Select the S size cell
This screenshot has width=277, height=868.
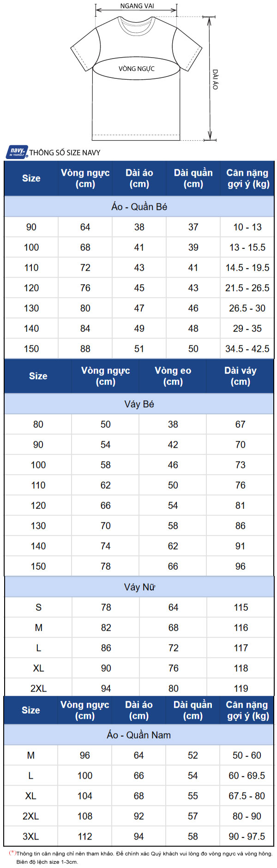pyautogui.click(x=38, y=608)
